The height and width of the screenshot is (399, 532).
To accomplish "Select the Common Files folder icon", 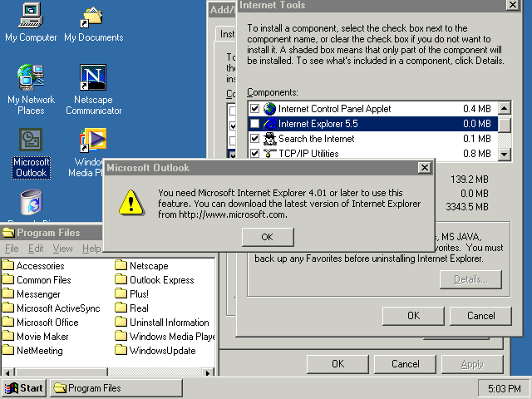I will point(8,279).
